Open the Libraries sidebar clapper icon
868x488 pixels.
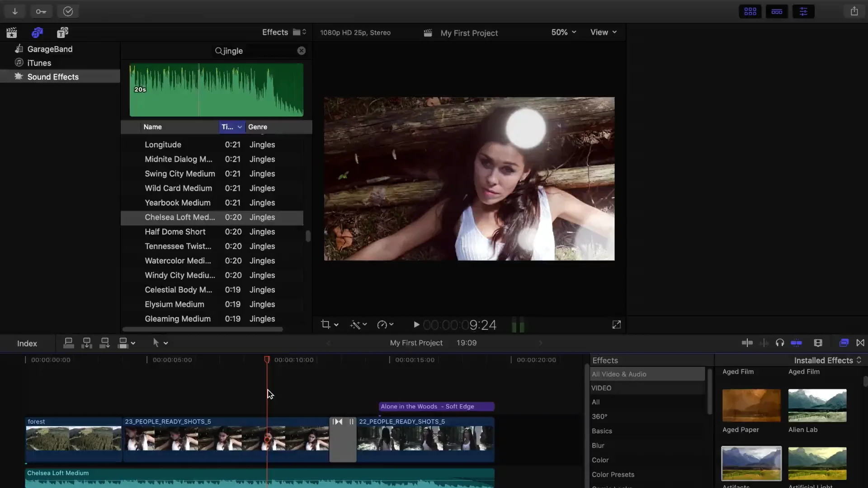(x=12, y=33)
